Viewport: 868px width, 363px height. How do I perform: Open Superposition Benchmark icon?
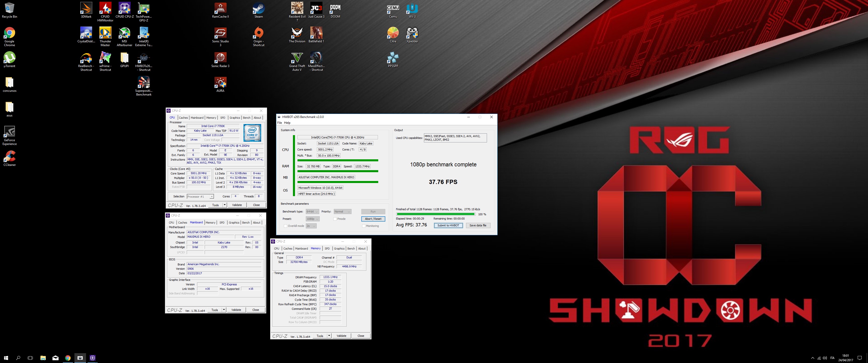pyautogui.click(x=144, y=86)
